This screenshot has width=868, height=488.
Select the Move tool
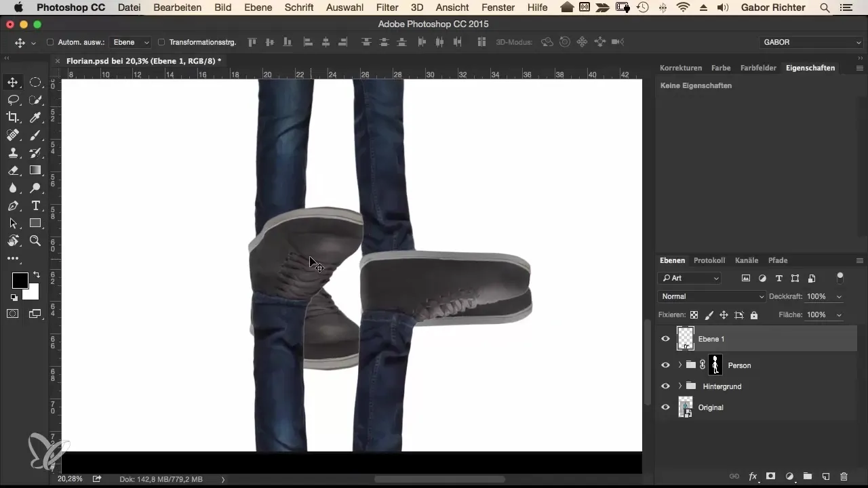point(13,83)
